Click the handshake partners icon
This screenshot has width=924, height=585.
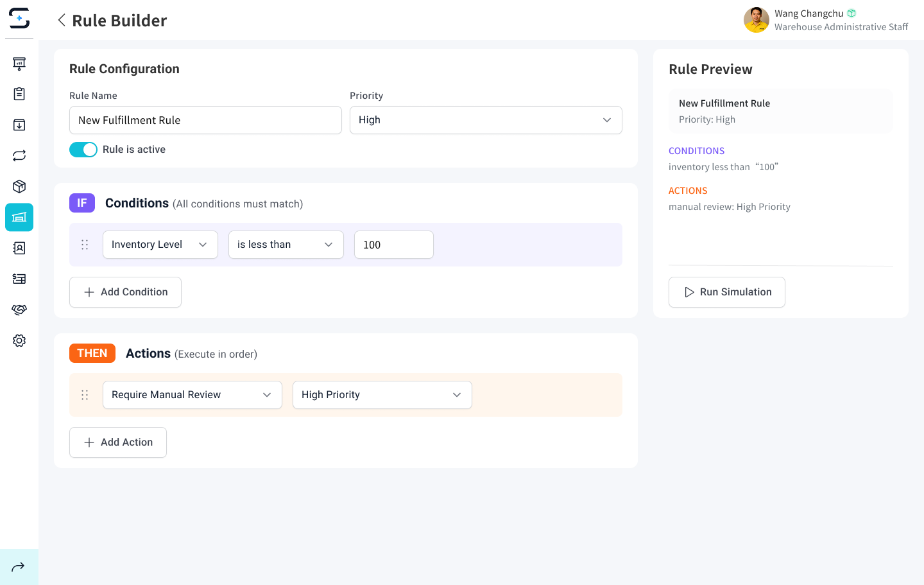[19, 310]
